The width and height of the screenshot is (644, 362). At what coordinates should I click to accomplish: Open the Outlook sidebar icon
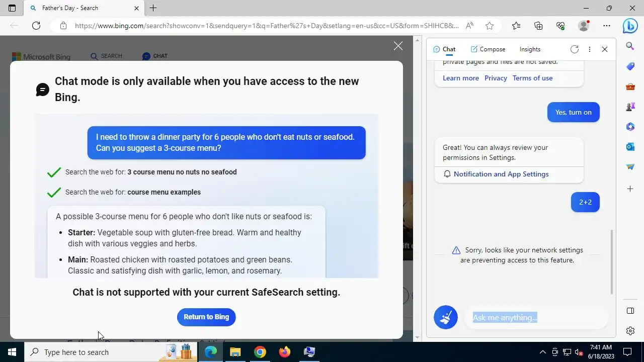630,147
